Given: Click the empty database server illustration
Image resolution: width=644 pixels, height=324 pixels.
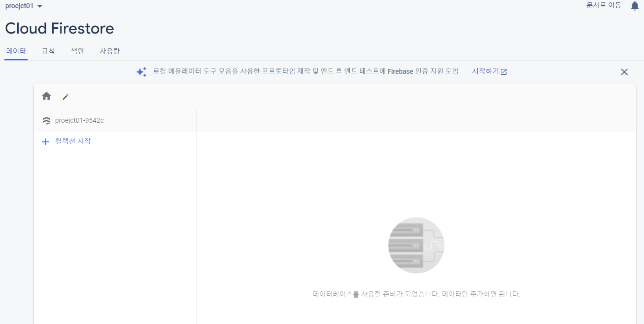Looking at the screenshot, I should 416,245.
